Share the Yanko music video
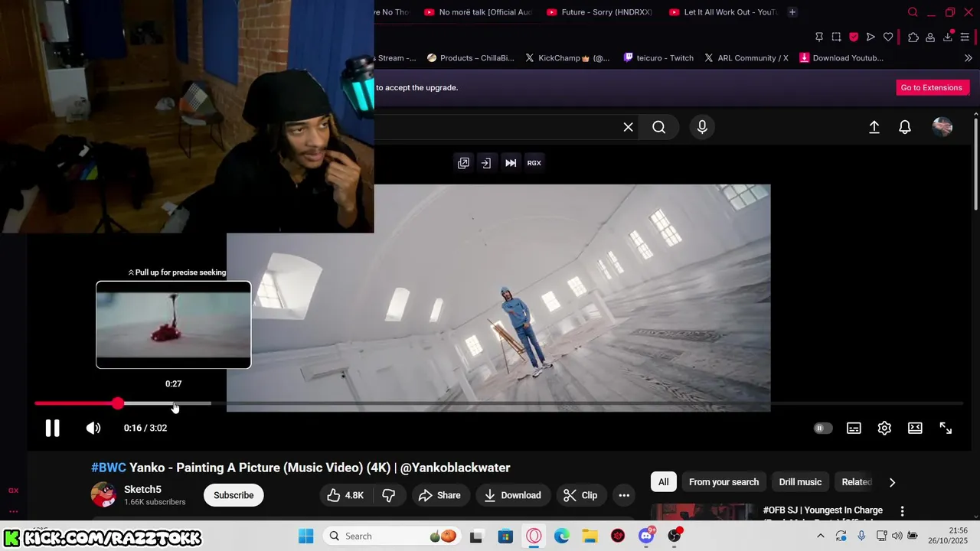This screenshot has width=980, height=551. click(439, 495)
